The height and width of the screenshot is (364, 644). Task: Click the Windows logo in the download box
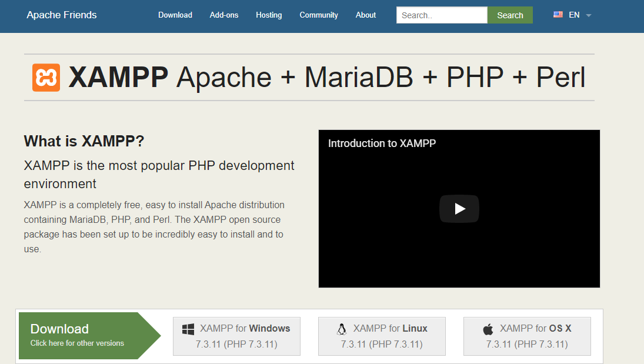[188, 328]
